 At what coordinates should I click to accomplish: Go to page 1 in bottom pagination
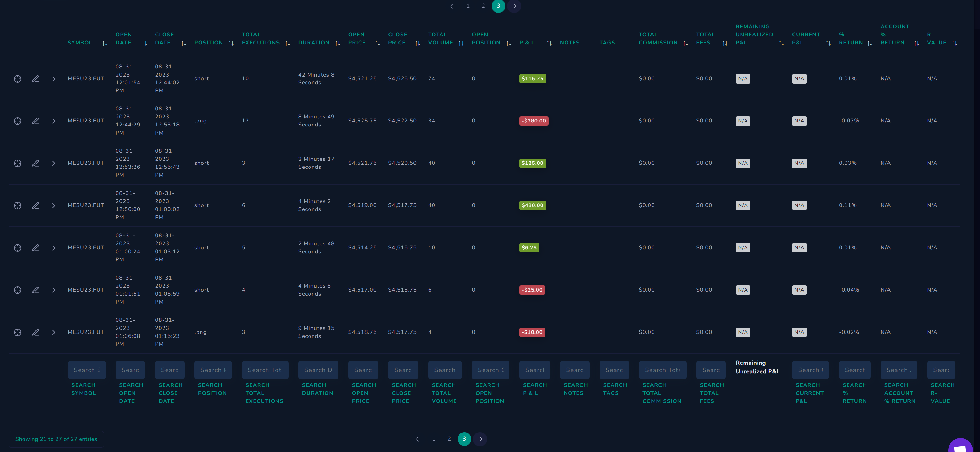coord(434,439)
